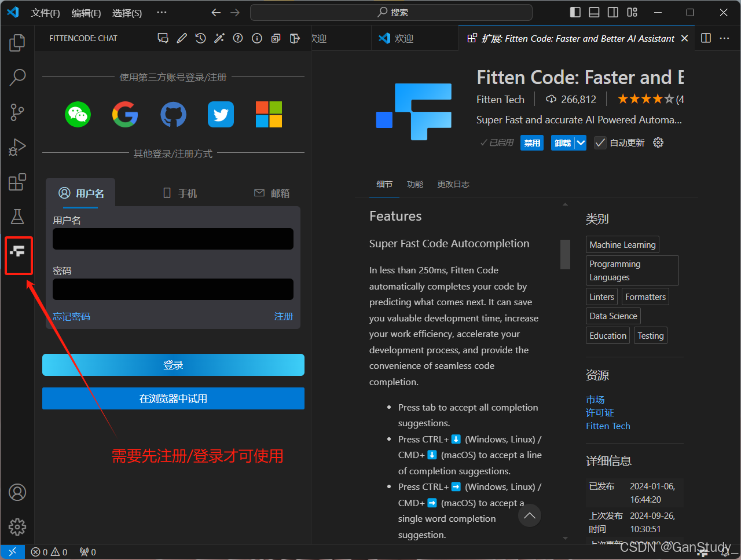This screenshot has width=741, height=560.
Task: Open the 选择(S) menu
Action: click(127, 13)
